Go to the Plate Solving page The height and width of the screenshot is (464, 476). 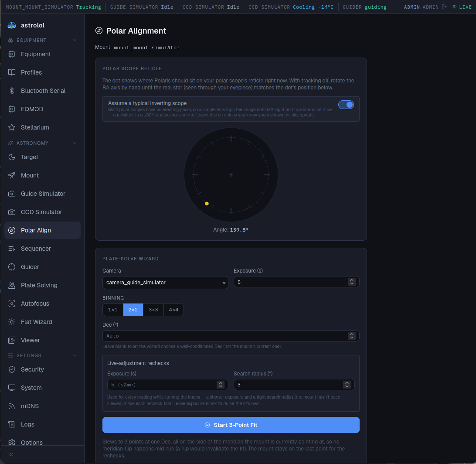click(43, 285)
